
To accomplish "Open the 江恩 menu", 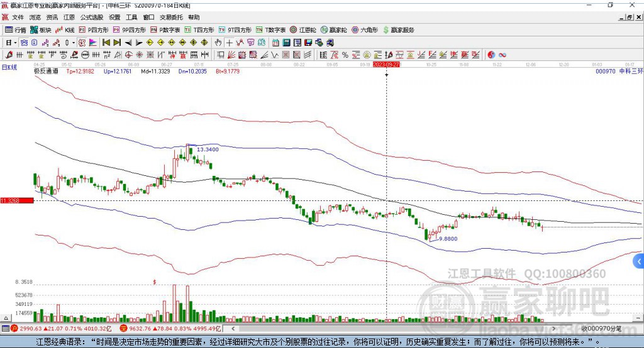I will 69,17.
